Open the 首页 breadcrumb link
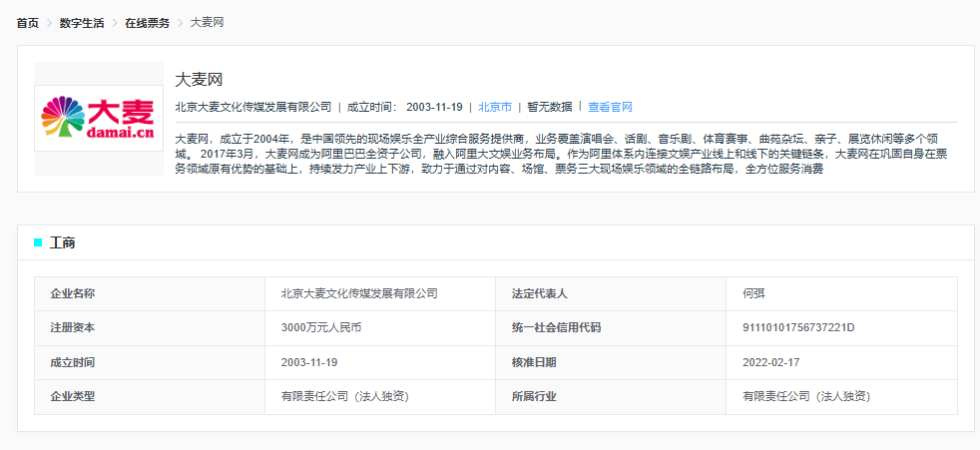Screen dimensions: 980x450 [28, 23]
